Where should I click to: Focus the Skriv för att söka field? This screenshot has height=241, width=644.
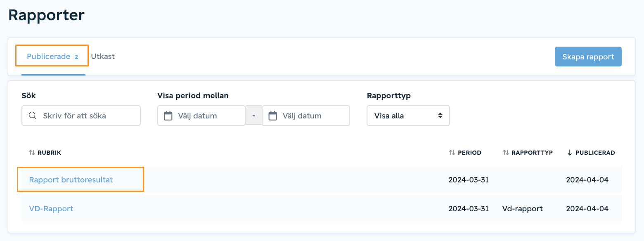(x=81, y=116)
